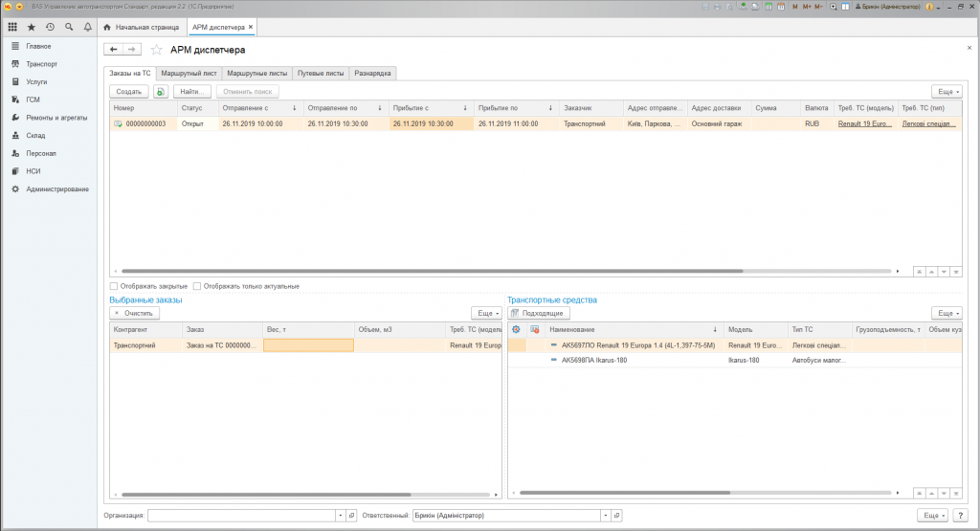
Task: Sort by Отправление с column header
Action: tap(260, 108)
